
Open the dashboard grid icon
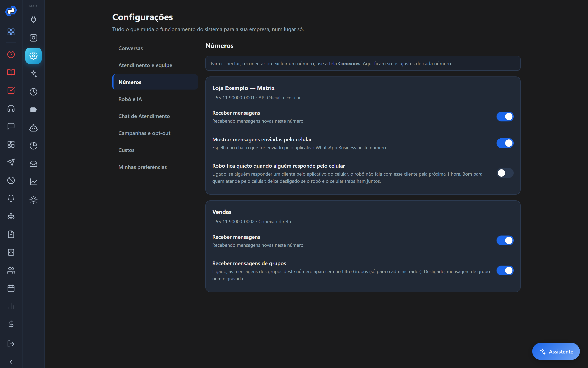click(11, 32)
